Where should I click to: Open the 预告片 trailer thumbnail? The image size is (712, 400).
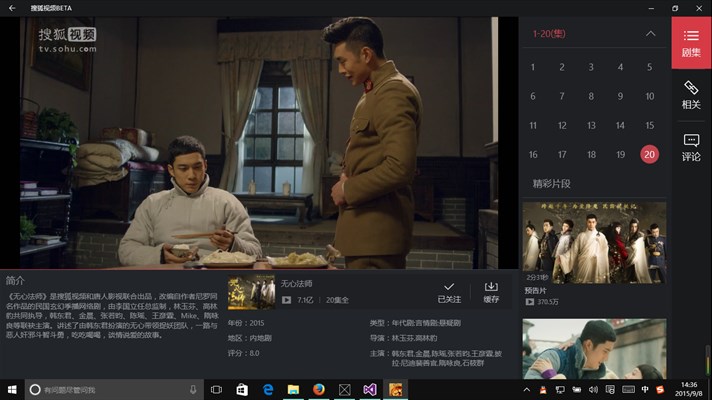point(594,243)
